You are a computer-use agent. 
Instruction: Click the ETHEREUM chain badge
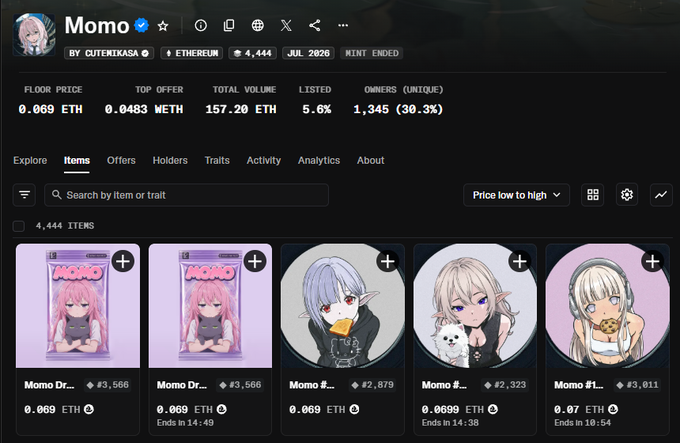[x=192, y=53]
